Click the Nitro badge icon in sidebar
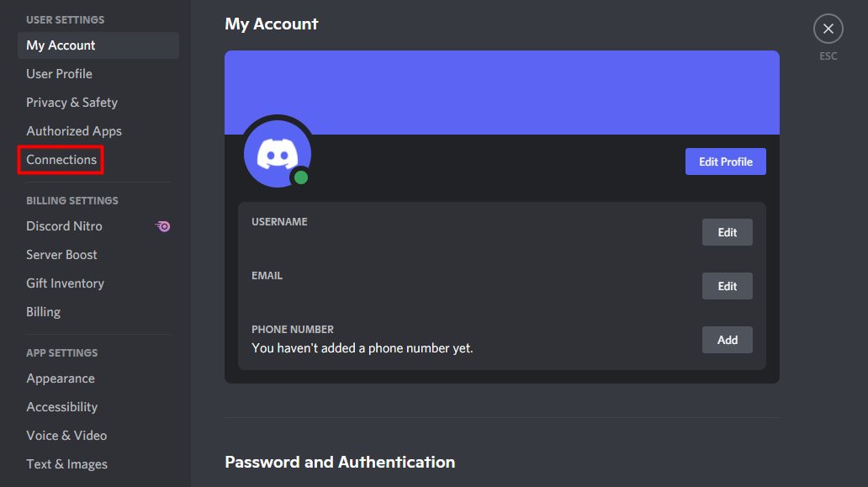The image size is (868, 487). (x=163, y=226)
